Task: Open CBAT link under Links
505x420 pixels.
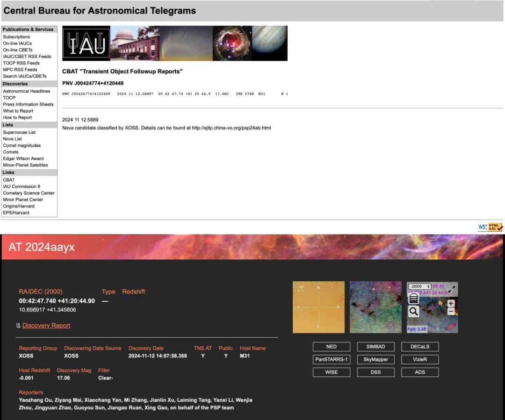Action: (9, 180)
